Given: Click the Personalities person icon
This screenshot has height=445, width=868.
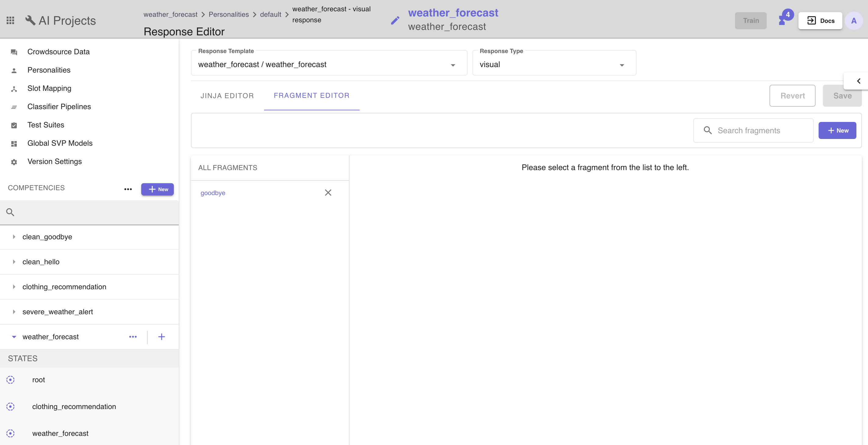Looking at the screenshot, I should [x=14, y=70].
